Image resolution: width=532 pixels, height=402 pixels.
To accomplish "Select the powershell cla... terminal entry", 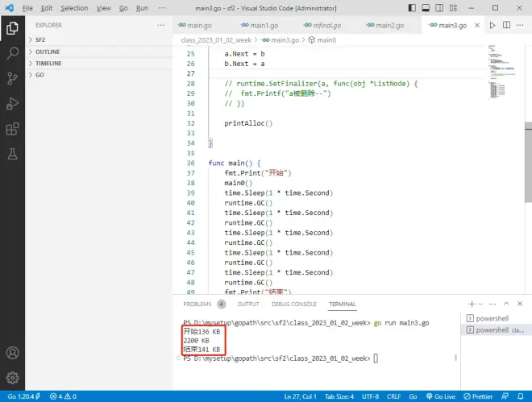I will click(496, 329).
